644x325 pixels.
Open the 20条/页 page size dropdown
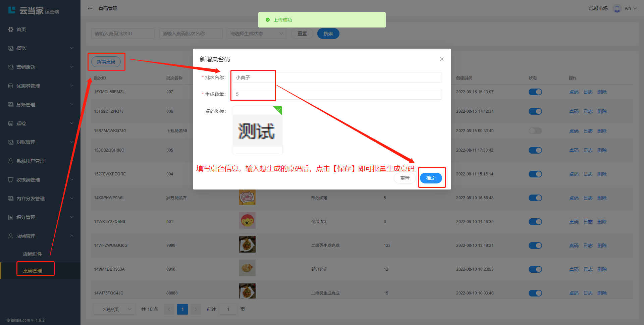pos(114,309)
